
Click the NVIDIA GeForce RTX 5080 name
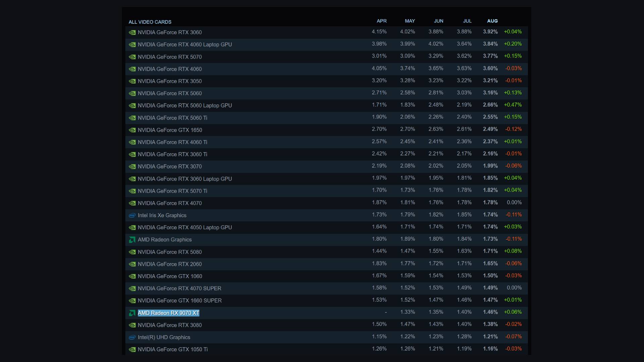(170, 252)
